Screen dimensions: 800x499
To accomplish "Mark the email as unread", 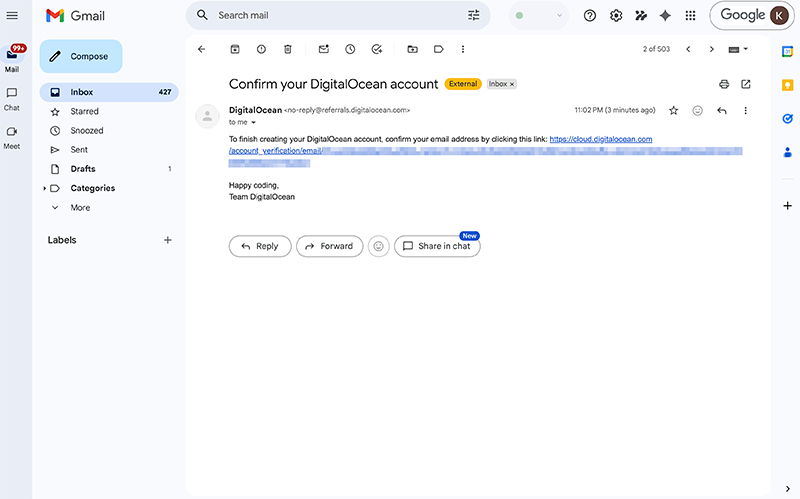I will point(324,49).
